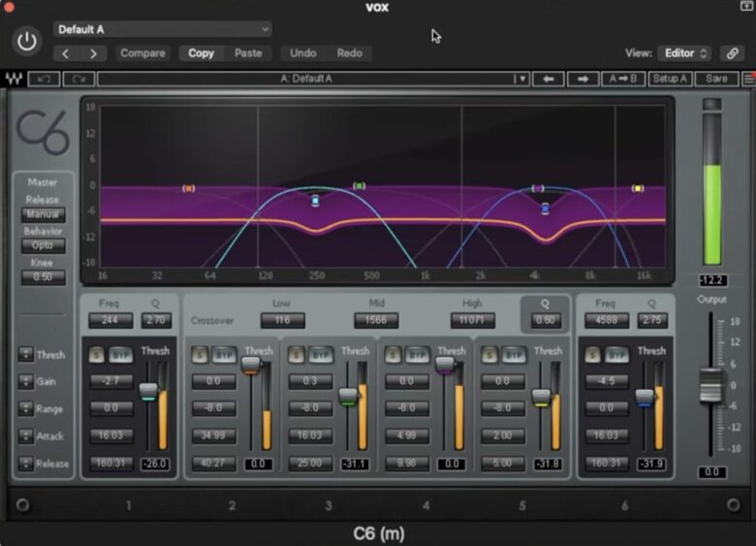Viewport: 756px width, 546px height.
Task: Click the Master Gain stepper
Action: [25, 381]
